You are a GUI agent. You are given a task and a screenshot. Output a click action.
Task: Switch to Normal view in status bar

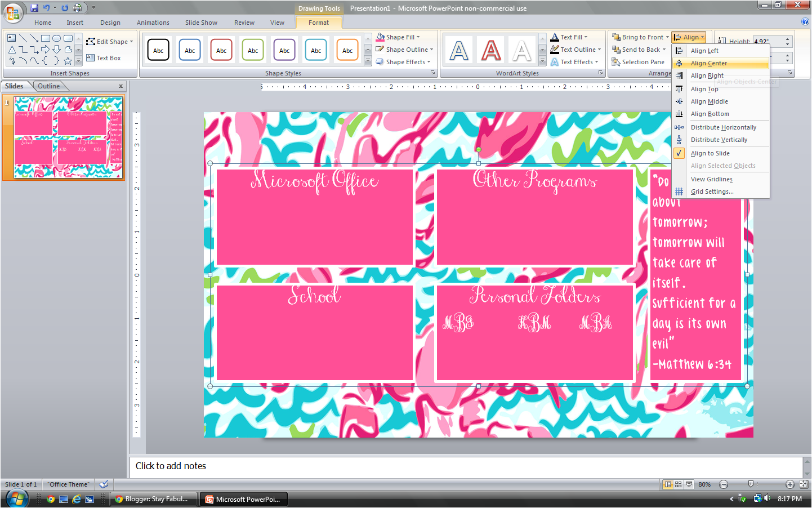[x=668, y=484]
